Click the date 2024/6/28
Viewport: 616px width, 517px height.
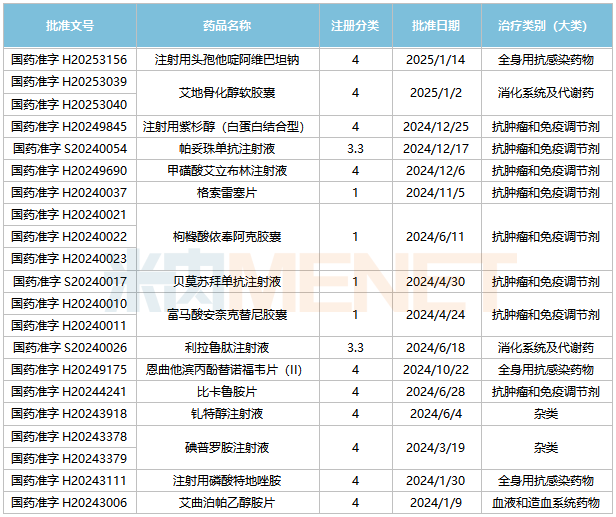(436, 391)
